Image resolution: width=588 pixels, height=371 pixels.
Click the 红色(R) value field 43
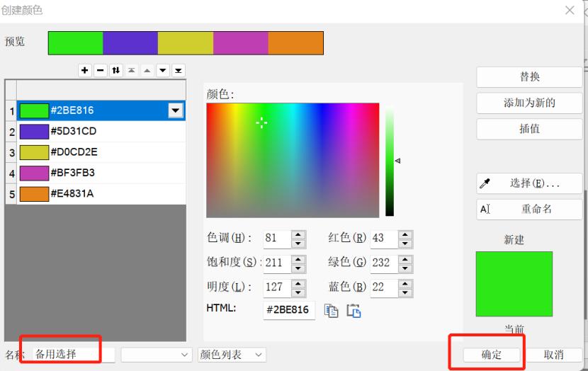(384, 239)
